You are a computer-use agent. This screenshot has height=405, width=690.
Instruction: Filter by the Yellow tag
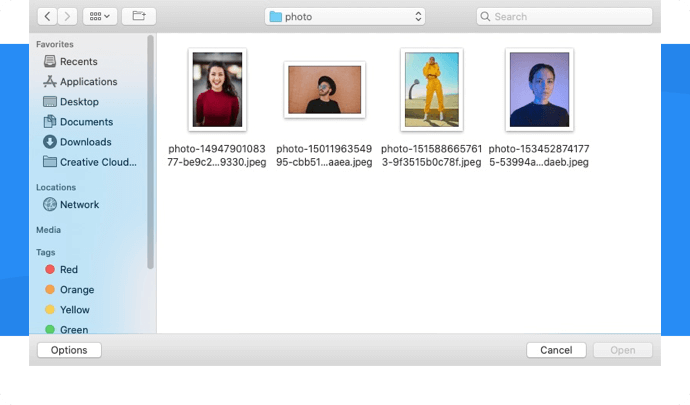67,310
